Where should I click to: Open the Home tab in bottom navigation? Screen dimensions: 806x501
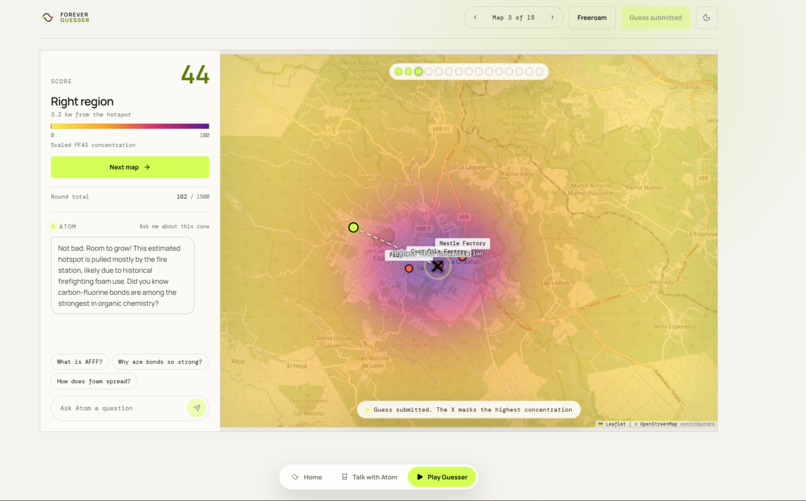click(x=307, y=477)
